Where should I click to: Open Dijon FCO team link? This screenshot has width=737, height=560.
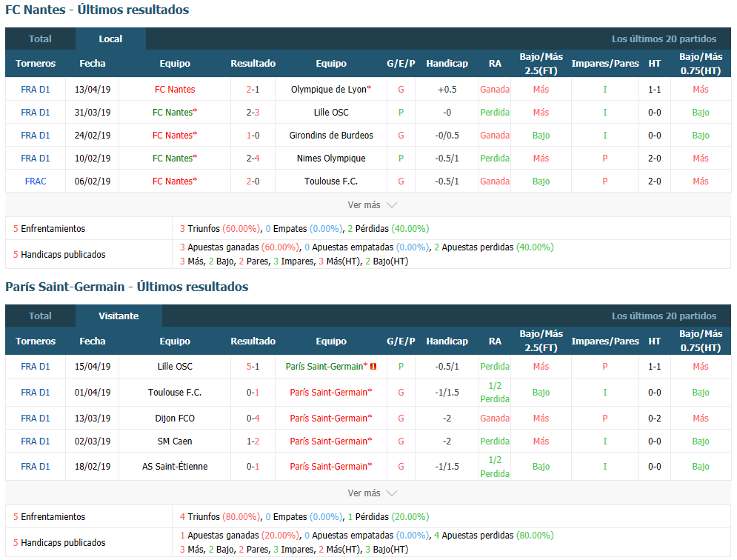coord(175,418)
